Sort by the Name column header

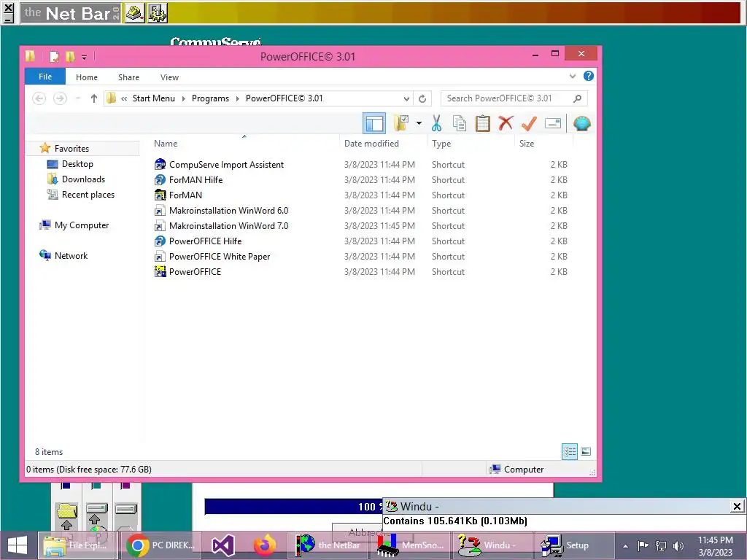pos(166,144)
